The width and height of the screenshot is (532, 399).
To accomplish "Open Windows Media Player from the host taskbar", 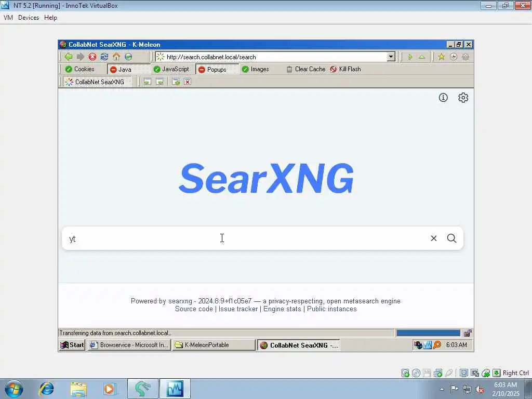I will (x=110, y=389).
